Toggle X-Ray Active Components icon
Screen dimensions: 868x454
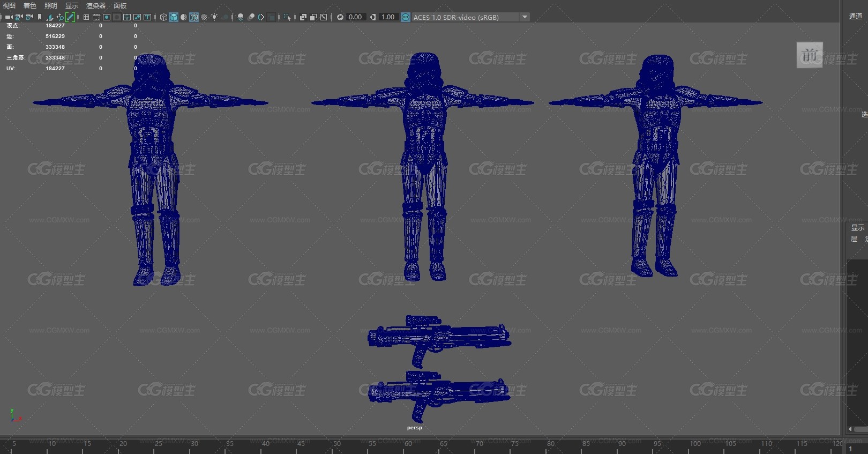(x=313, y=17)
